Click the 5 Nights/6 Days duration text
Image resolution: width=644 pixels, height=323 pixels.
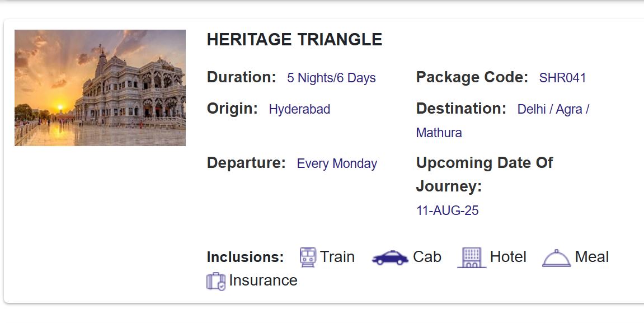(331, 78)
